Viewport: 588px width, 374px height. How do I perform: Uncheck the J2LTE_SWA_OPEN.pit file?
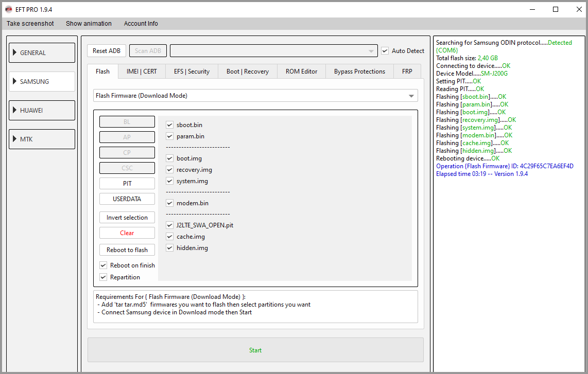(x=169, y=225)
